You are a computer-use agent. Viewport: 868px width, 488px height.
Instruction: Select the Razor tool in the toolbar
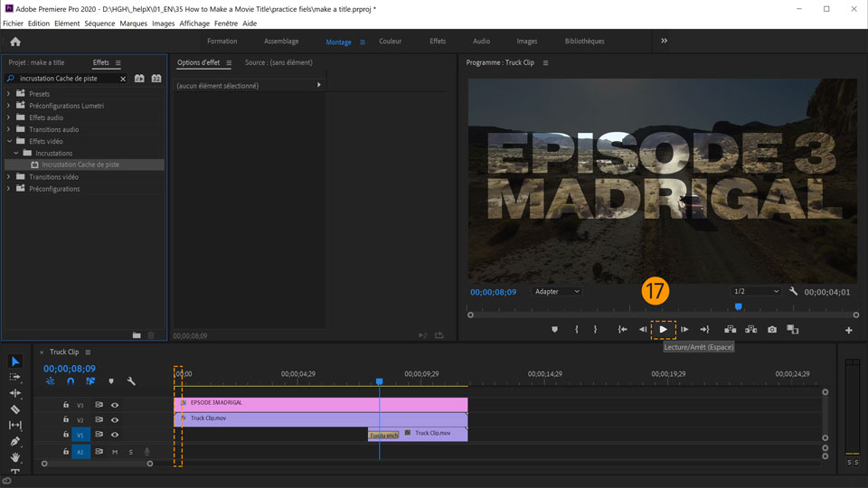[15, 409]
